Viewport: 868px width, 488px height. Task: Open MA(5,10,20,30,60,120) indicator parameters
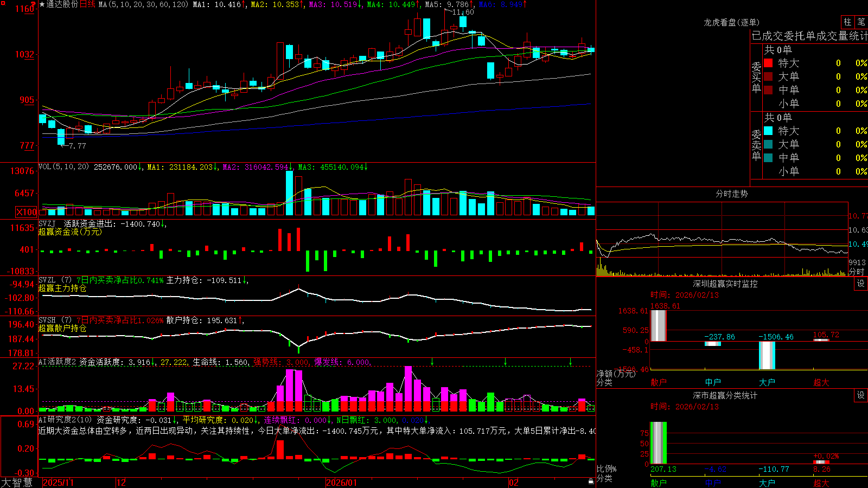click(143, 4)
